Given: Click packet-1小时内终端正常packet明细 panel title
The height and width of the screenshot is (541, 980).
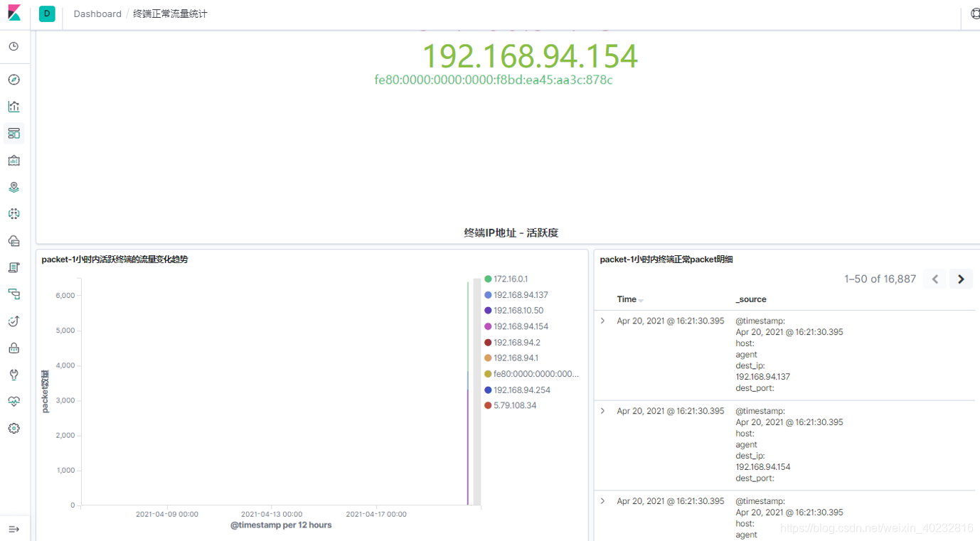Looking at the screenshot, I should tap(666, 259).
